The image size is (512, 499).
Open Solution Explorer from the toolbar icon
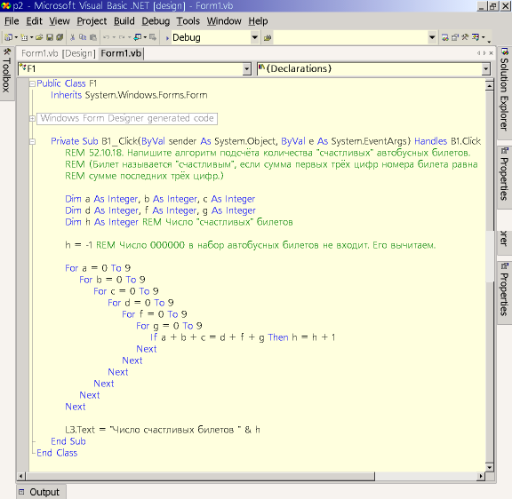445,37
